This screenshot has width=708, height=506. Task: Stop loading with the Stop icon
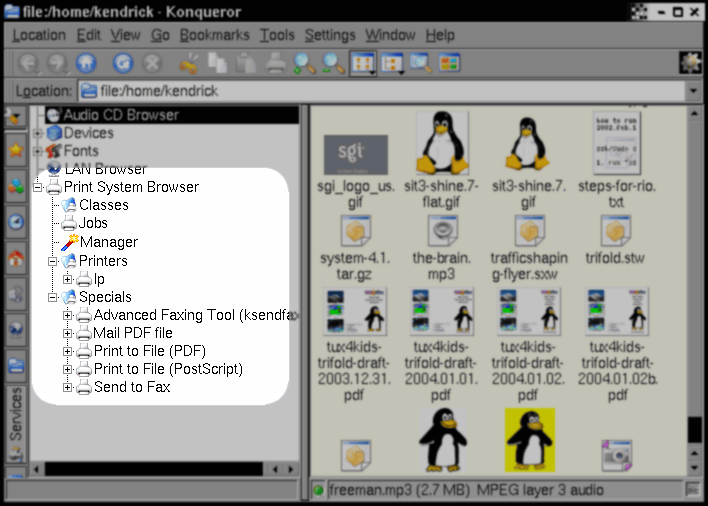tap(152, 63)
